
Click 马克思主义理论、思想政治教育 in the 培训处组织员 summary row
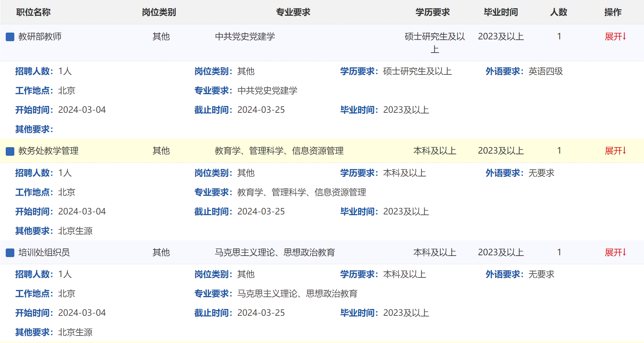(275, 252)
